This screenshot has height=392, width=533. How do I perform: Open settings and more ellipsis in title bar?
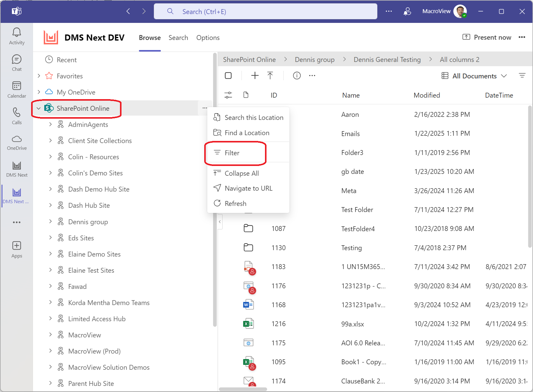point(389,11)
